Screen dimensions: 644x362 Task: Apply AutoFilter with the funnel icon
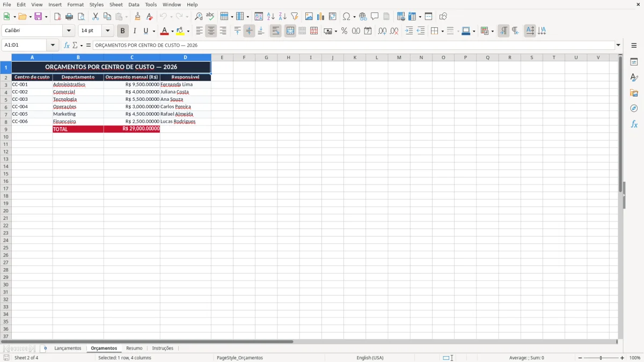tap(295, 17)
